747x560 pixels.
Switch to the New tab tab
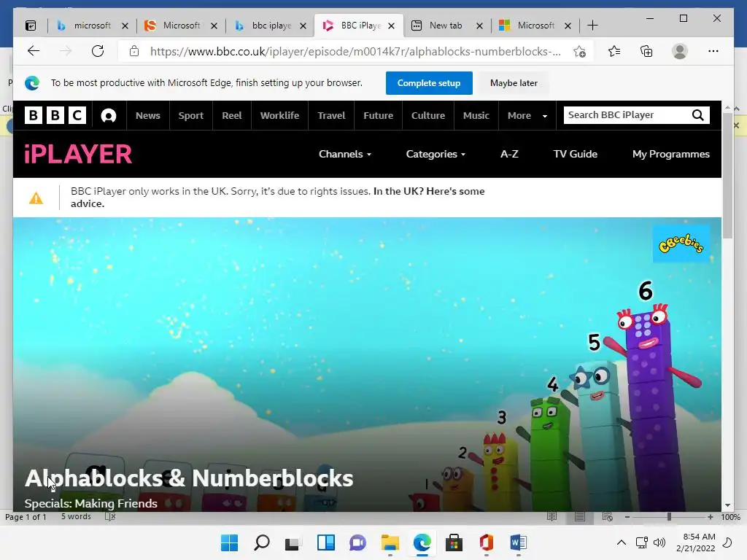coord(446,26)
